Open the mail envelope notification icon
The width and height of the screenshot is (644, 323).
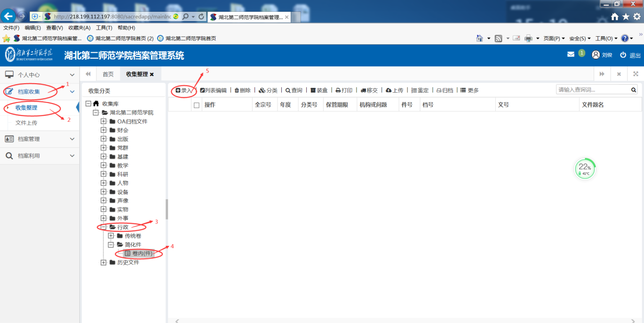coord(571,55)
